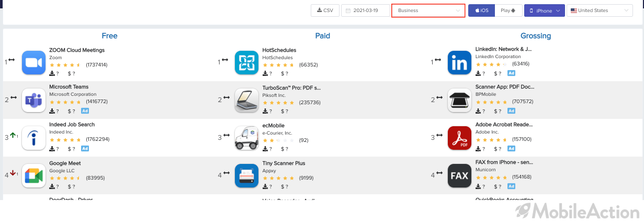This screenshot has height=221, width=644.
Task: Click the star rating for Google Meet
Action: [65, 178]
